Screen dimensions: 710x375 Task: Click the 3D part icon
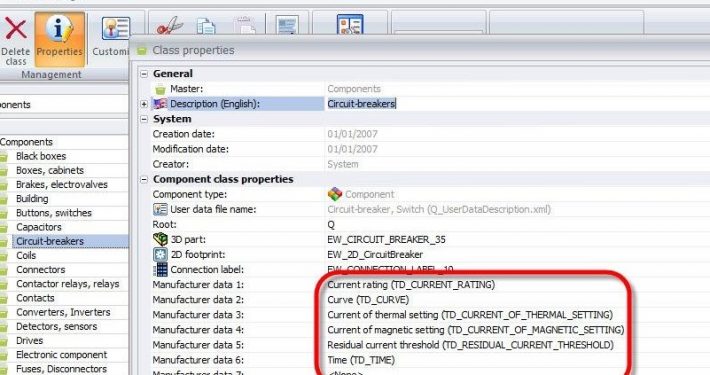pos(160,239)
